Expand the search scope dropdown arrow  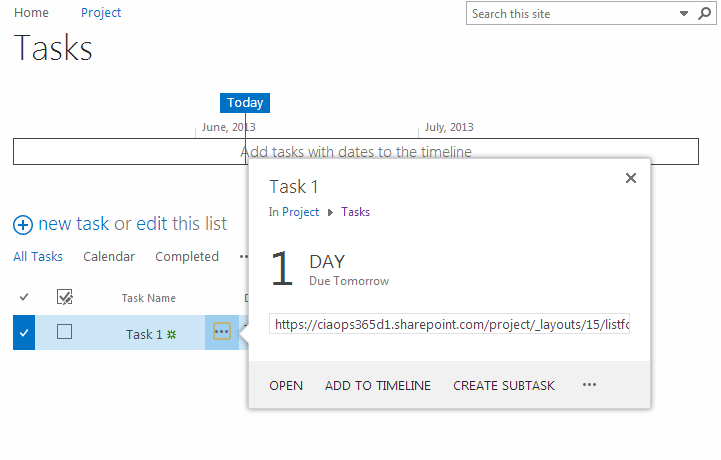[x=684, y=14]
